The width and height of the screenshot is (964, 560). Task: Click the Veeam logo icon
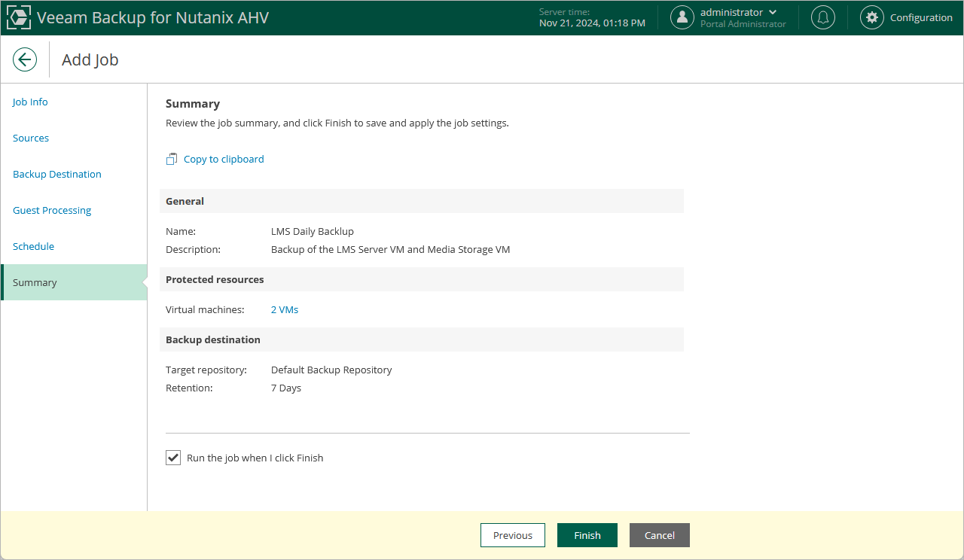point(18,17)
